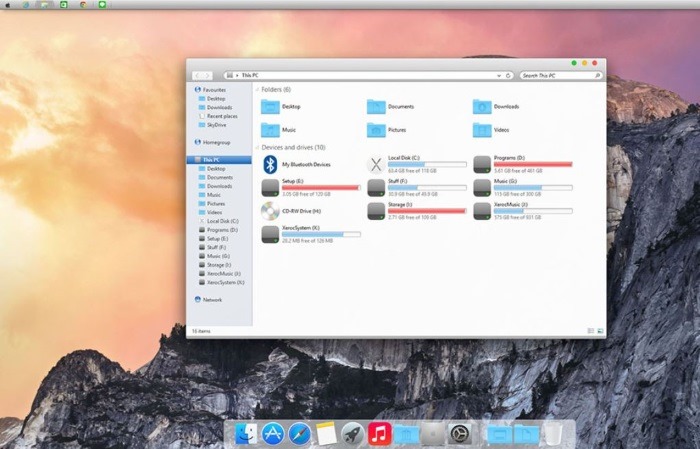
Task: Click the Programs (D:) red usage bar
Action: tap(533, 164)
